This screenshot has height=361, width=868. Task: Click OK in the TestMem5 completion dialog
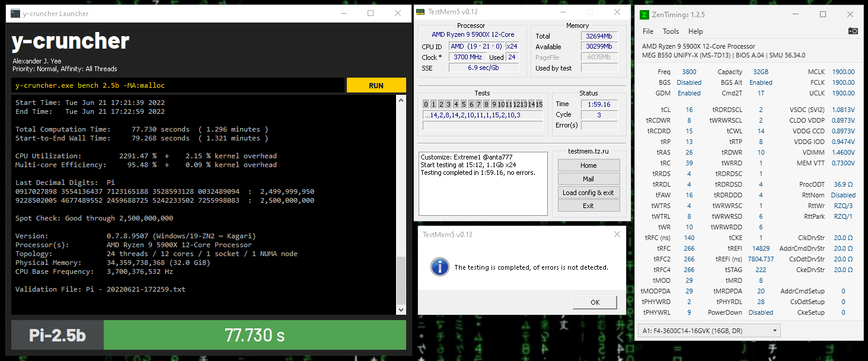coord(595,302)
